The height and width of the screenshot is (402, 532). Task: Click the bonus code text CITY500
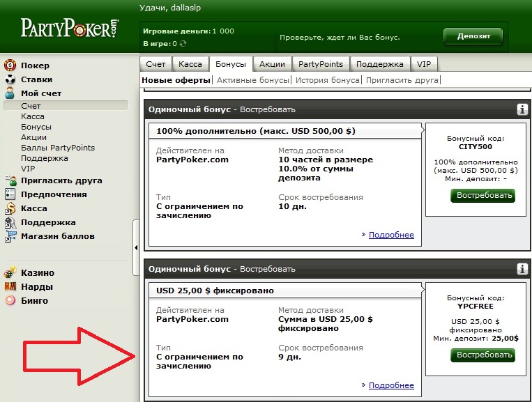point(476,147)
